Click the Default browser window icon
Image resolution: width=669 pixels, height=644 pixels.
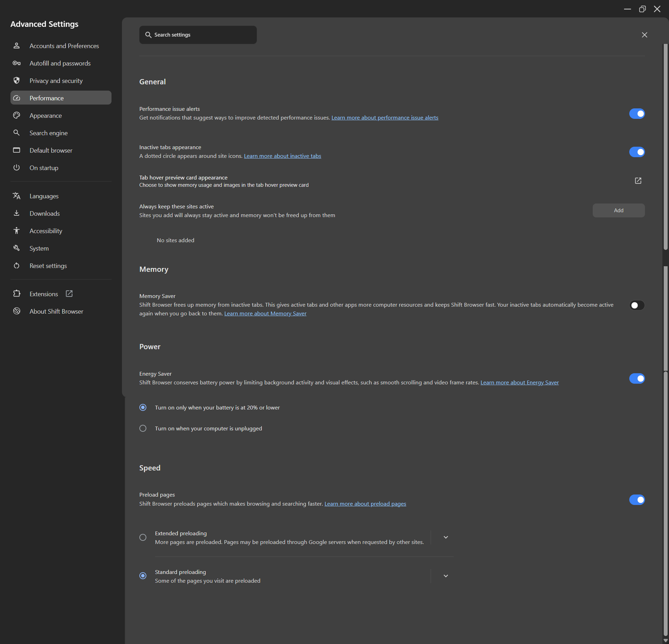click(x=16, y=150)
